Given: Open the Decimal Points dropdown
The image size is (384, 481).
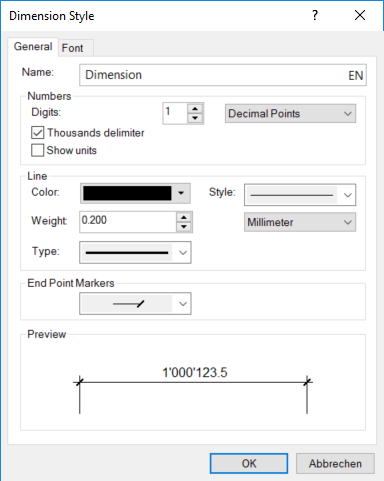Looking at the screenshot, I should click(x=290, y=114).
